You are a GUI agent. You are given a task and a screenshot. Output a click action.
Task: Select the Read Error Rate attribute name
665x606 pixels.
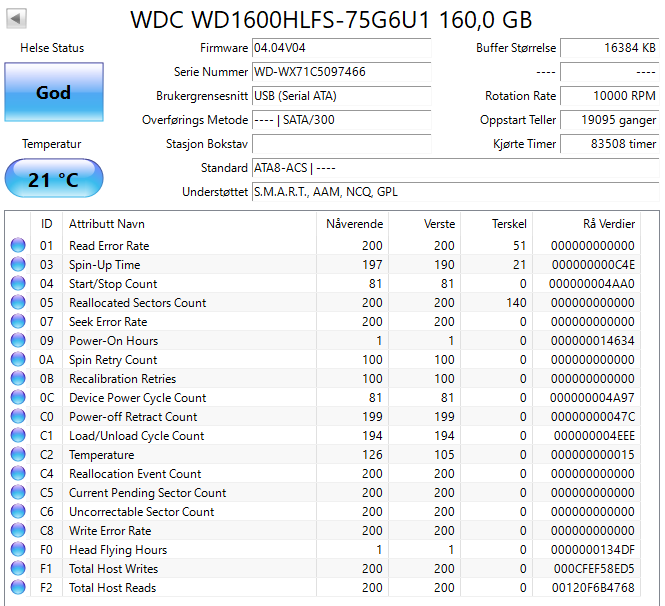tap(109, 246)
